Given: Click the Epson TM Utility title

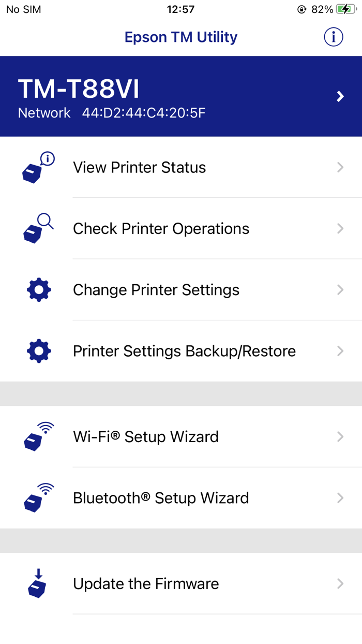Looking at the screenshot, I should pos(181,37).
